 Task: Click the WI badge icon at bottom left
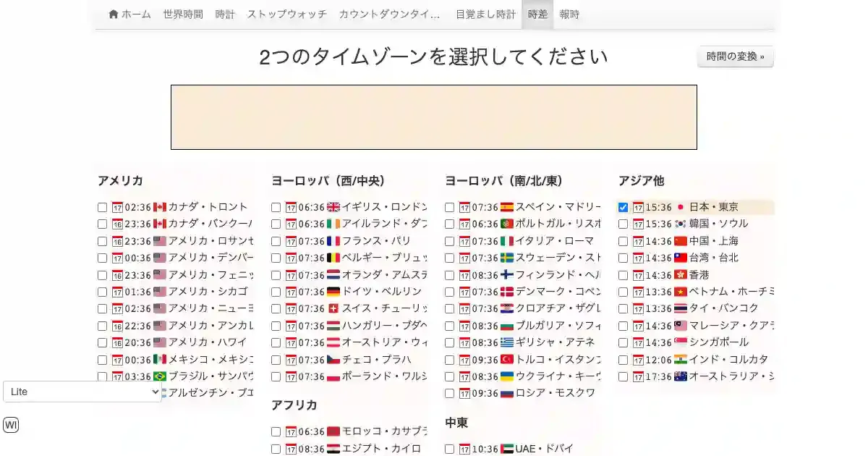pyautogui.click(x=11, y=425)
